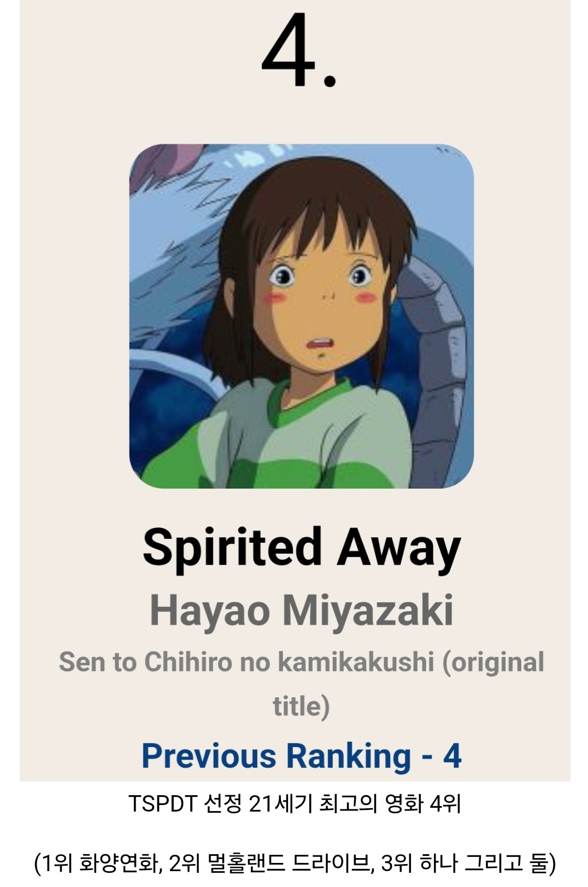Click the word "Away" in the title
This screenshot has height=887, width=588.
pos(399,548)
